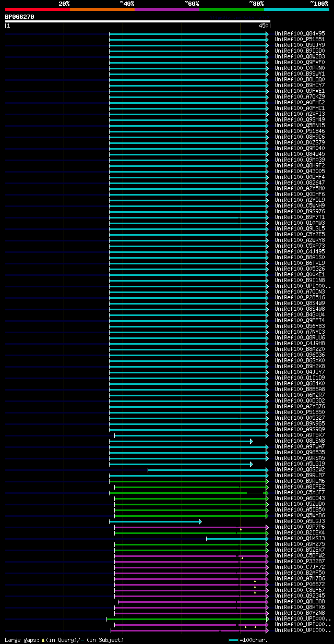The width and height of the screenshot is (334, 644).
Task: Select the UniRef100_Q9FVE1 label
Action: point(300,91)
